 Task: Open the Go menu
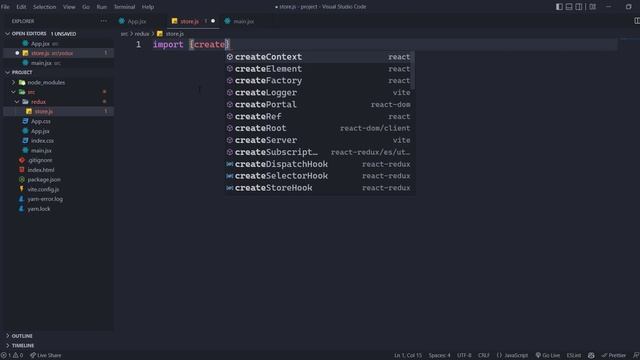(86, 7)
